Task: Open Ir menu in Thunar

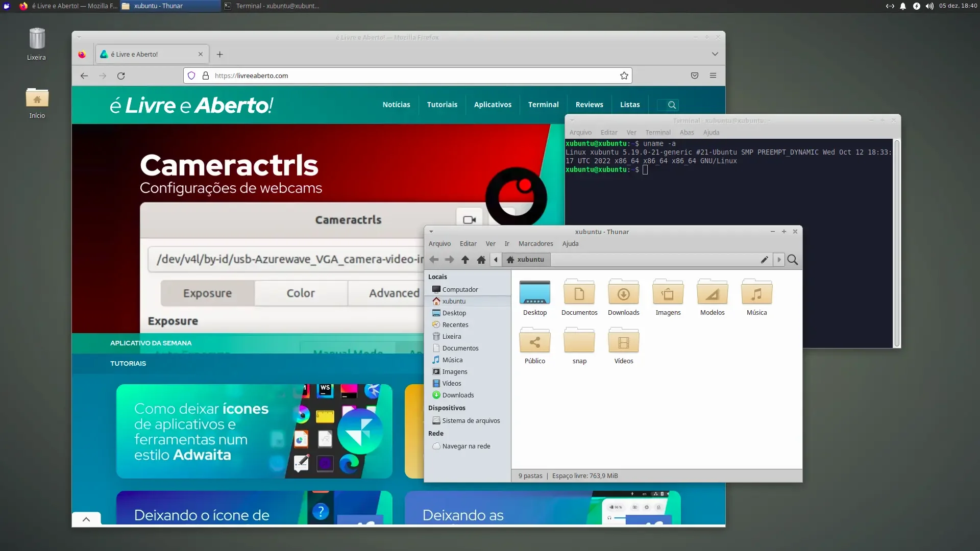Action: tap(506, 244)
